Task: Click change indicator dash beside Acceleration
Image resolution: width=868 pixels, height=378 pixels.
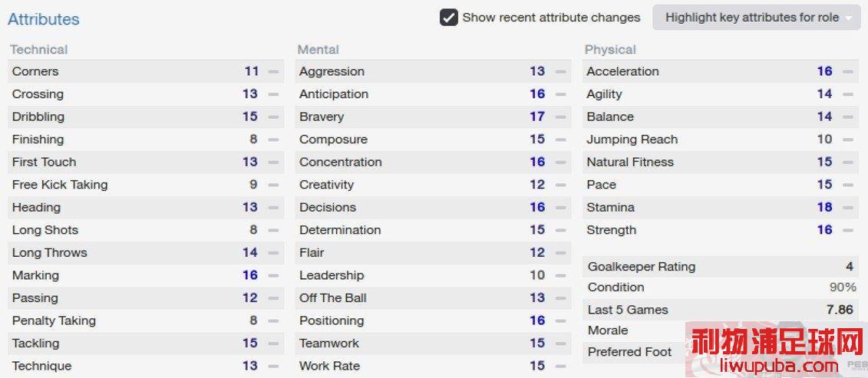Action: [847, 71]
